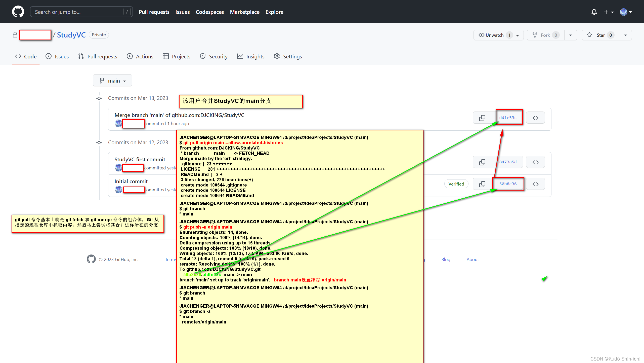This screenshot has height=363, width=644.
Task: Browse repository at commit ddfe53c
Action: point(536,118)
